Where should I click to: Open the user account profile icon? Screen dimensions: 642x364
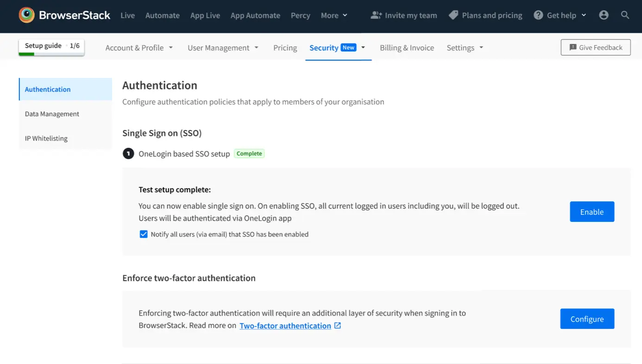coord(604,15)
